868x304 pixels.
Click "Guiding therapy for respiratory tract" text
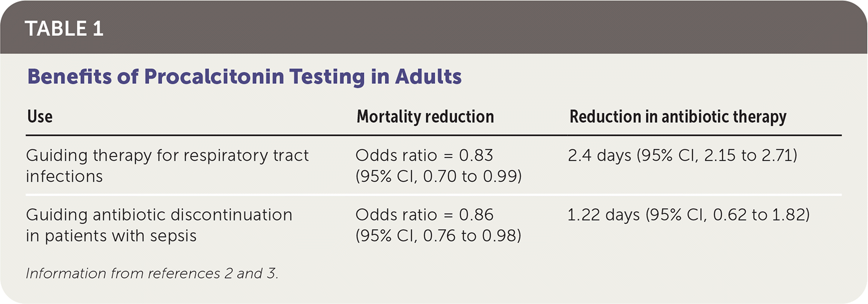(x=167, y=156)
